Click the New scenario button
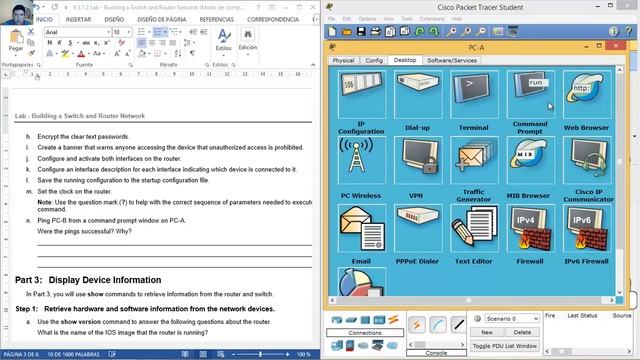Viewport: 640px width, 360px height. [x=487, y=332]
